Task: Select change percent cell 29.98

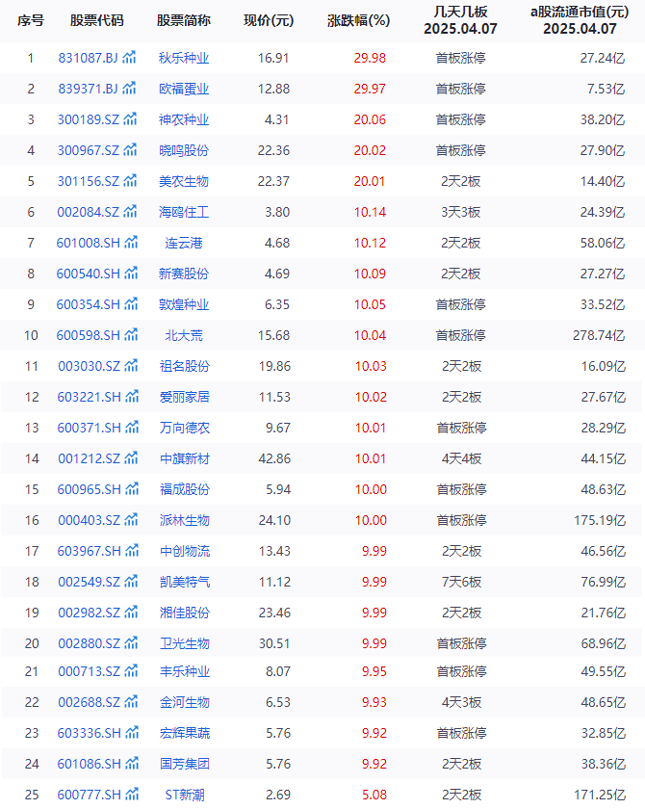Action: [370, 58]
